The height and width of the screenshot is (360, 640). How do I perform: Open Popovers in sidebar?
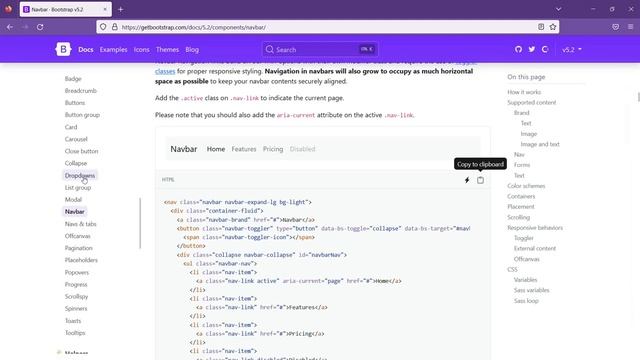pyautogui.click(x=77, y=272)
